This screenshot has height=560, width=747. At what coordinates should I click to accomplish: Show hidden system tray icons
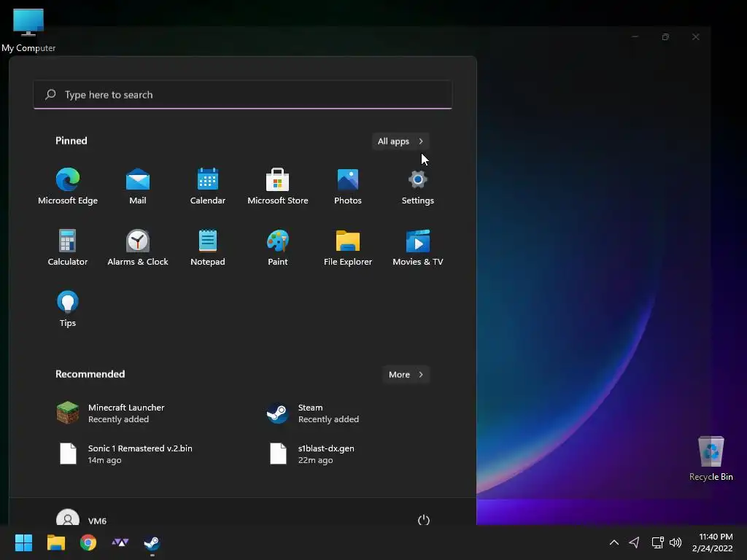(614, 542)
